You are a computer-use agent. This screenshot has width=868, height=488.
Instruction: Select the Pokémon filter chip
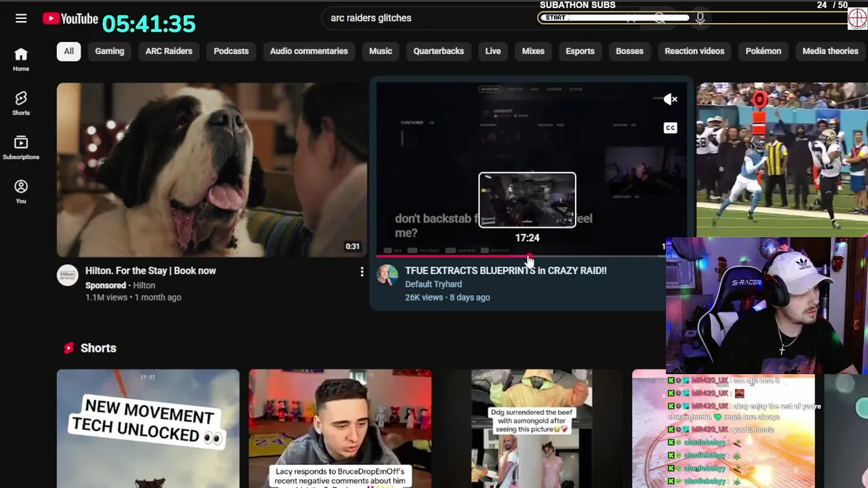coord(763,51)
